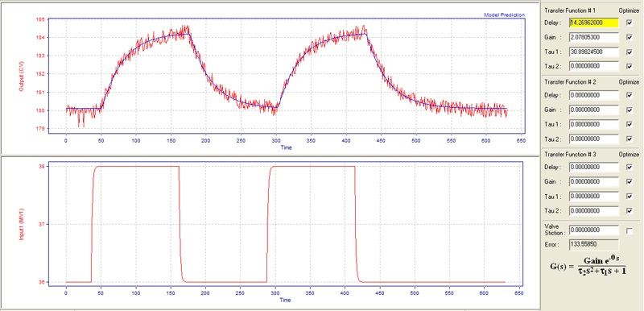Click Transfer Function #2 Gain field
This screenshot has height=311, width=644.
click(x=593, y=110)
